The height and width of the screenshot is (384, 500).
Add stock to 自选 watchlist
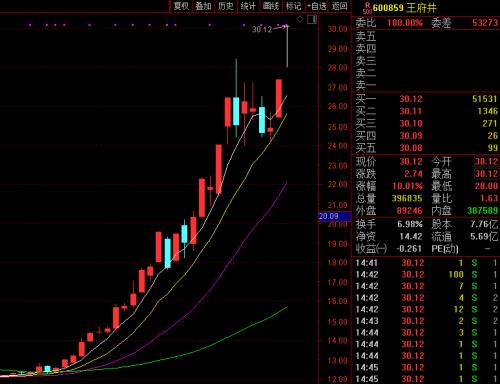(317, 6)
